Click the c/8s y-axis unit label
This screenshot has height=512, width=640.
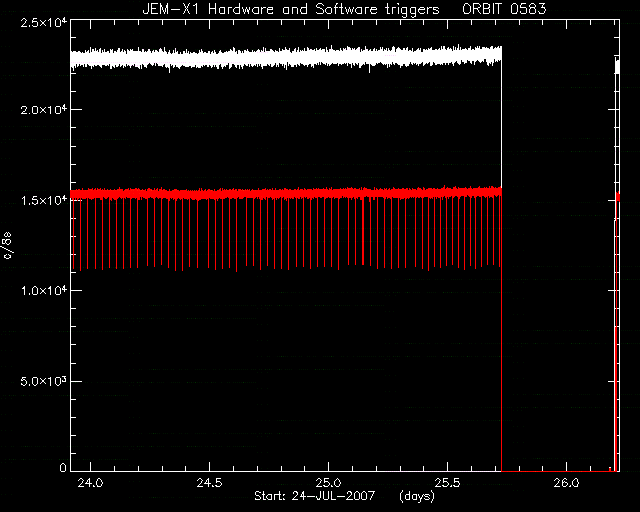[x=8, y=245]
